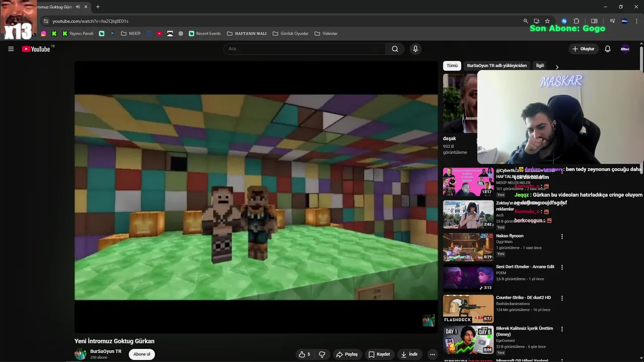The height and width of the screenshot is (362, 644).
Task: Open Chrome profile avatar in toolbar
Action: click(624, 21)
